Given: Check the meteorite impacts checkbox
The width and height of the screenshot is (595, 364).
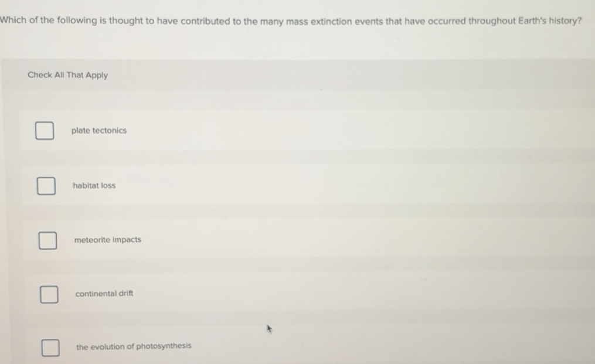Looking at the screenshot, I should (x=47, y=240).
